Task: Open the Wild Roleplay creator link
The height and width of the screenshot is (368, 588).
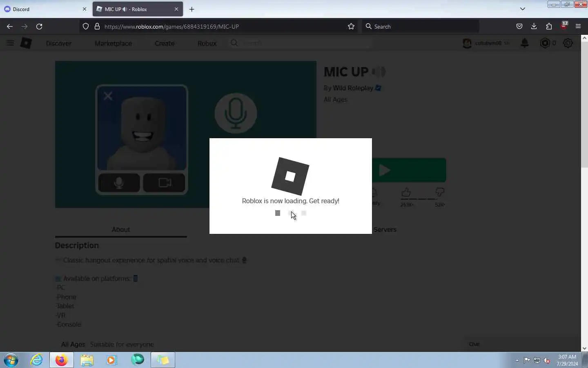Action: tap(353, 88)
